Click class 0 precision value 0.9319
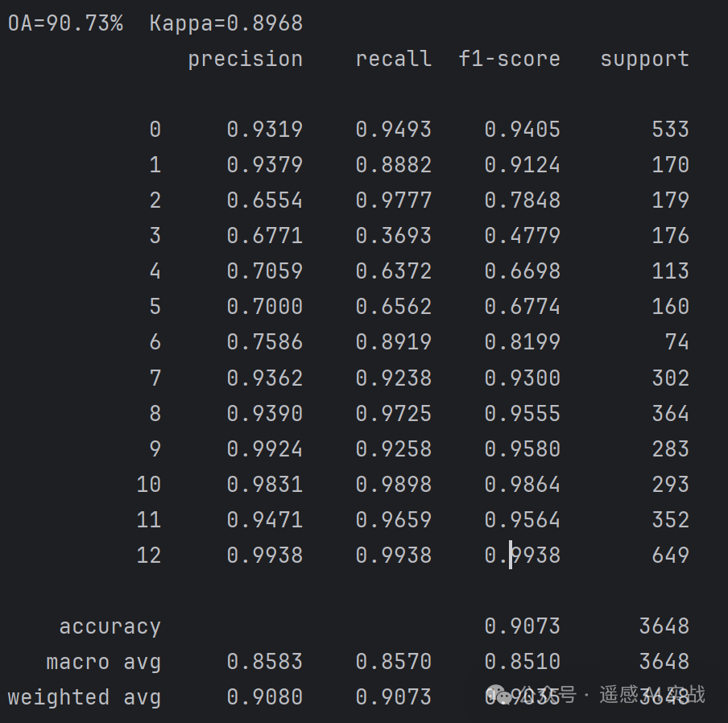 point(265,130)
